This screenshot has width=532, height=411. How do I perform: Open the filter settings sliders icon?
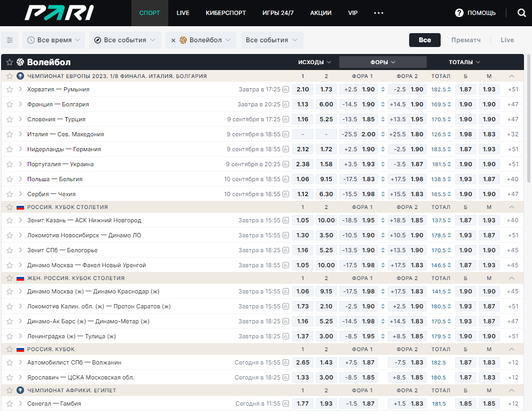pos(10,40)
